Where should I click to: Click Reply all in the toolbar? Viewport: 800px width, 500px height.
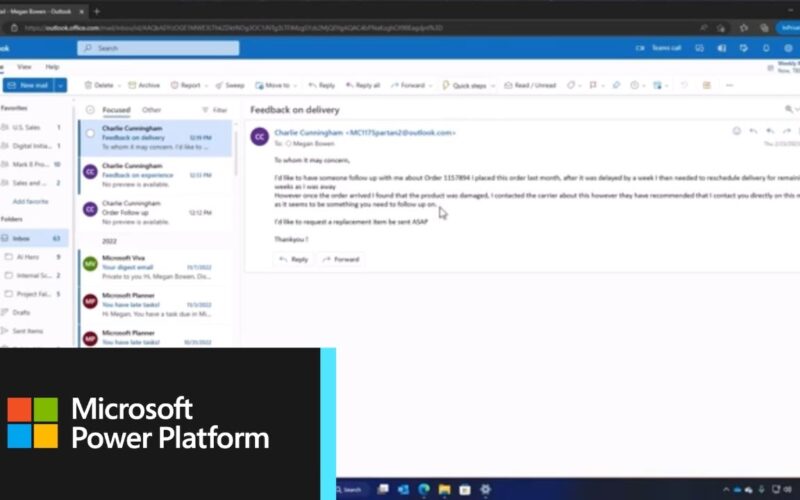(x=363, y=85)
